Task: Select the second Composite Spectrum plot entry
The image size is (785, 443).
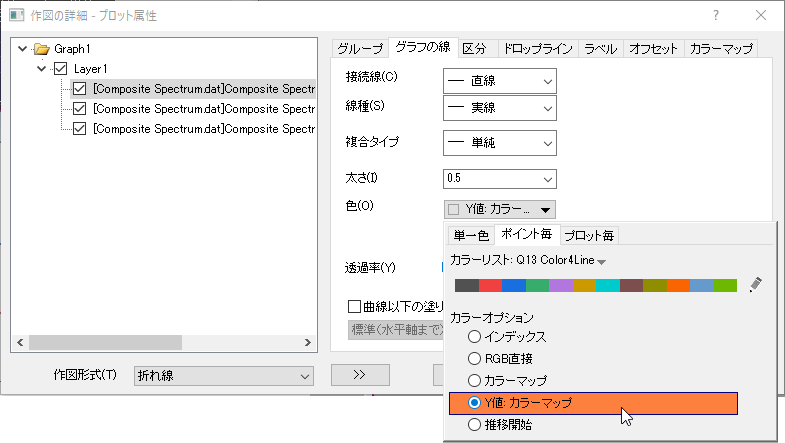Action: click(204, 109)
